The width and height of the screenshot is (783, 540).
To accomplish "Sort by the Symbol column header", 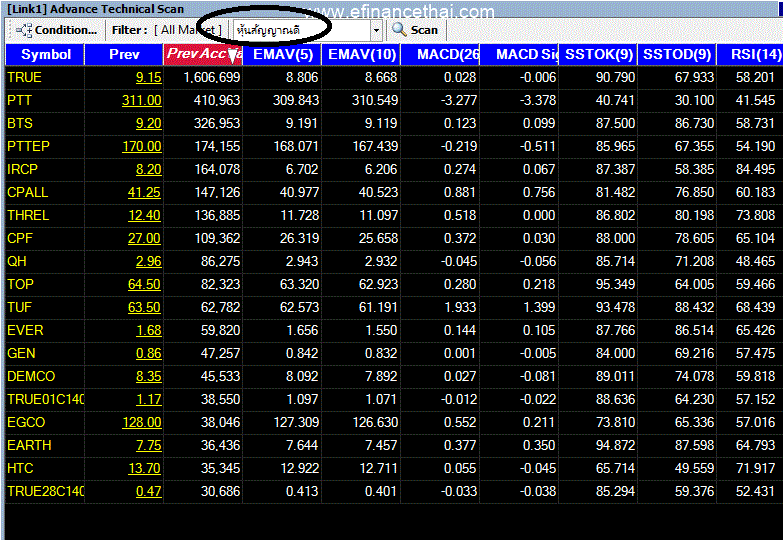I will click(45, 54).
